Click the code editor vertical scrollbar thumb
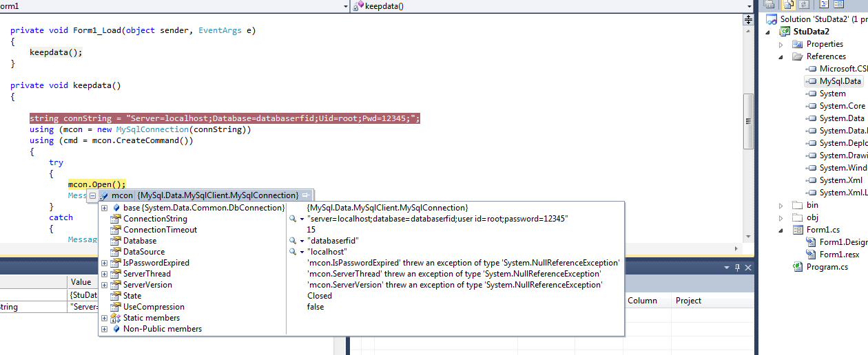 [748, 120]
